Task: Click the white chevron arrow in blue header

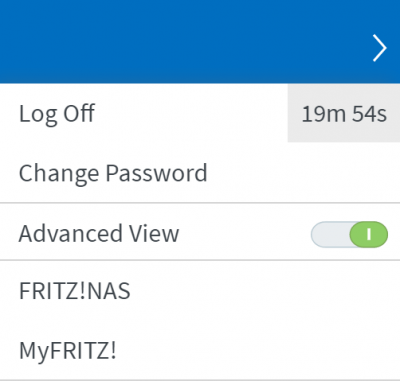Action: point(380,48)
